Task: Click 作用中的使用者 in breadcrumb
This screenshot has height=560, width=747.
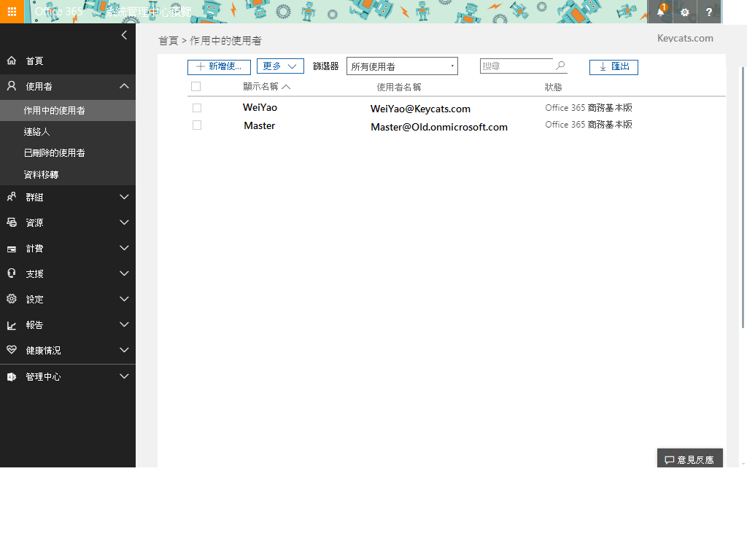Action: coord(225,41)
